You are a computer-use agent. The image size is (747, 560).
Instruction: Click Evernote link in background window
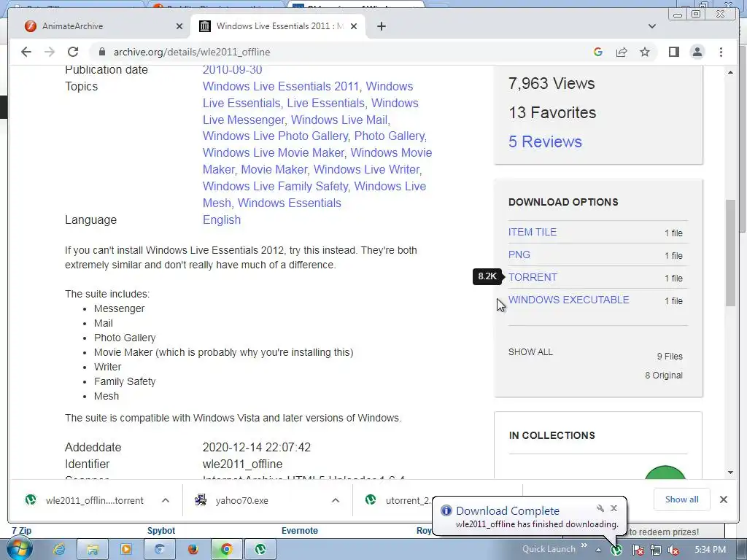[x=300, y=531]
